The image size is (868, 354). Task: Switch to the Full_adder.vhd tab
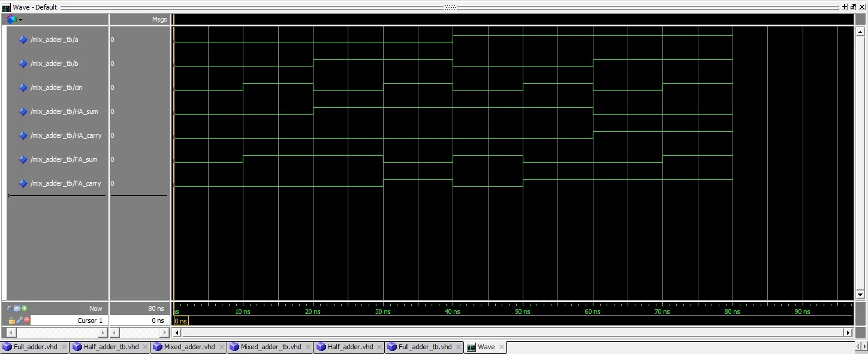(x=35, y=347)
